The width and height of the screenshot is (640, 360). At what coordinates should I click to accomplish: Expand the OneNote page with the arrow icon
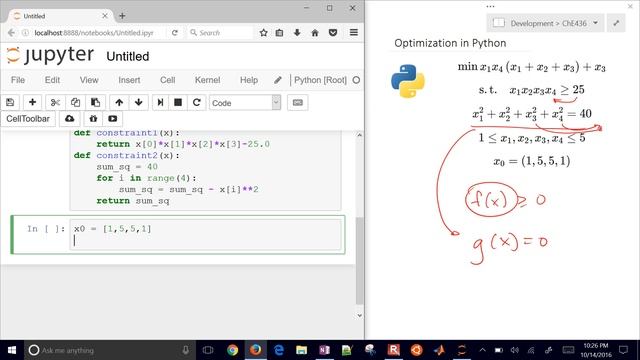(x=616, y=23)
